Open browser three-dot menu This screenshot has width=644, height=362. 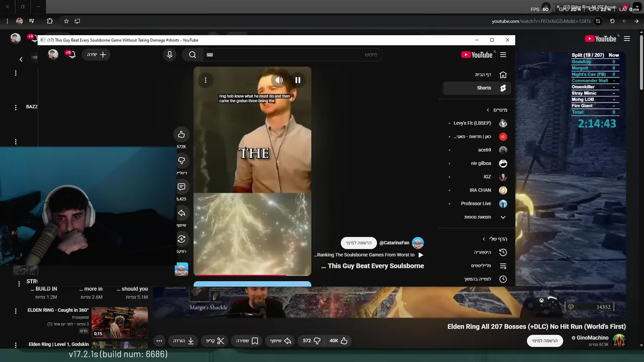coord(7,21)
